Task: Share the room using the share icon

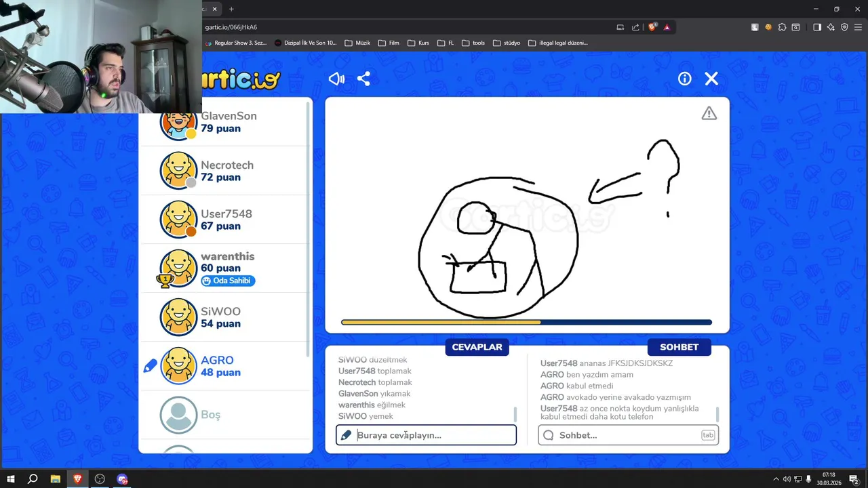Action: click(x=363, y=79)
